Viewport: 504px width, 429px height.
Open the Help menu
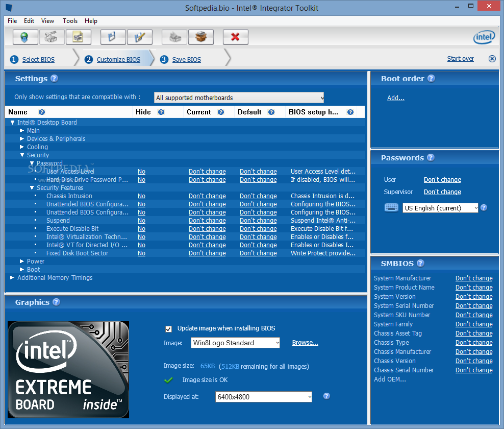91,21
